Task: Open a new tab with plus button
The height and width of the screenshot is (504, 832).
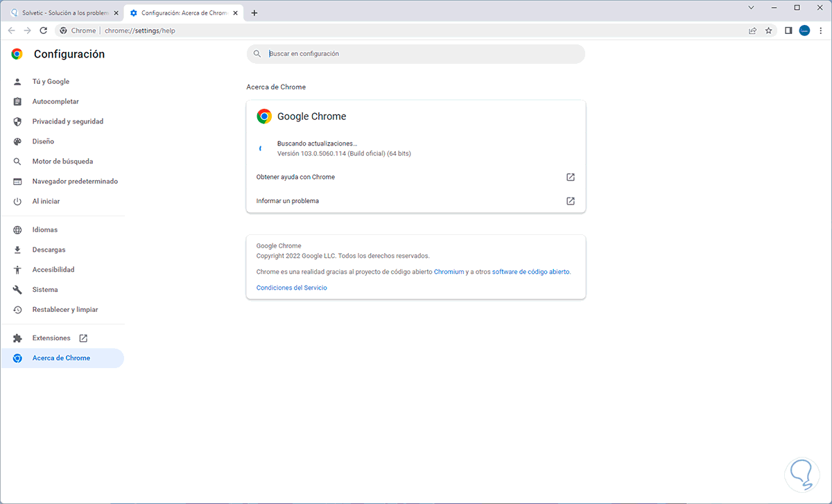Action: pos(254,12)
